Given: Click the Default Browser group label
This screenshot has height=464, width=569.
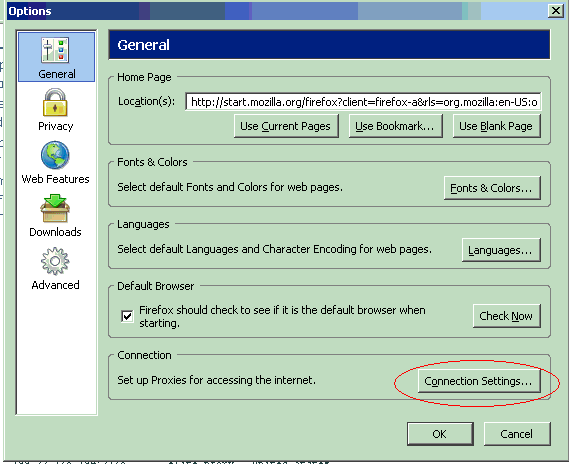Looking at the screenshot, I should (x=156, y=286).
